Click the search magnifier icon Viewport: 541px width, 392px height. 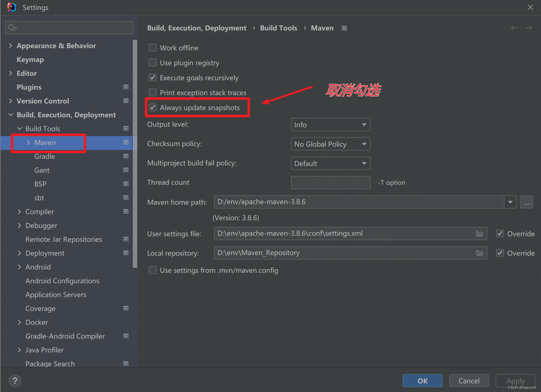point(12,27)
